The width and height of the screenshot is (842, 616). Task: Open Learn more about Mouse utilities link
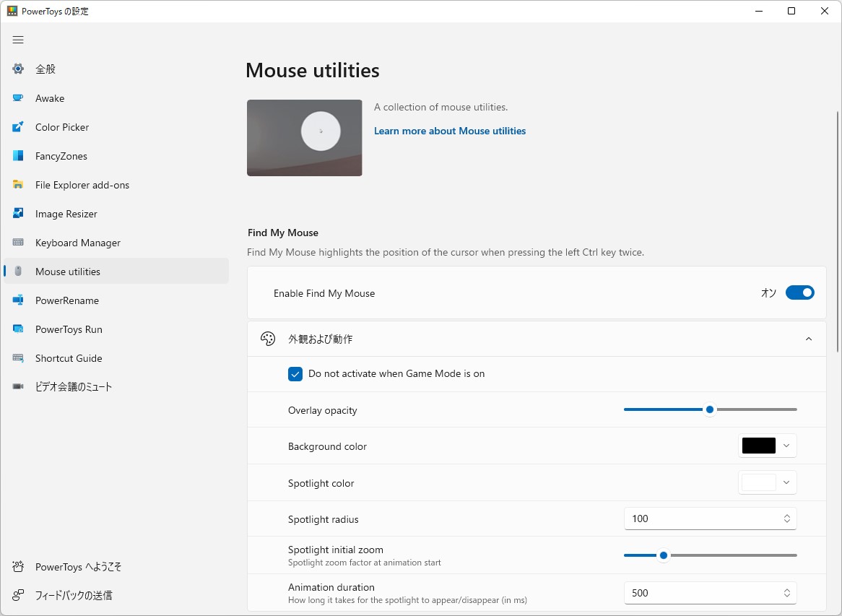coord(450,131)
